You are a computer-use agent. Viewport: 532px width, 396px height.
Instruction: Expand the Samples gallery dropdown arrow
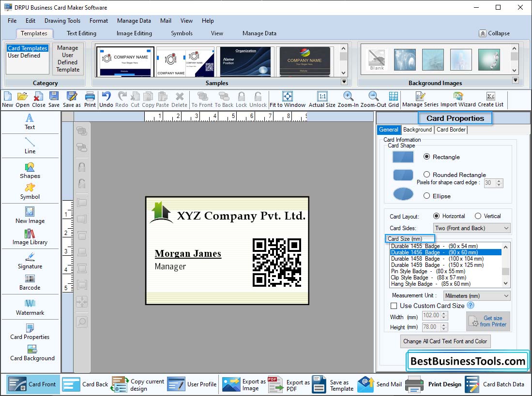tap(344, 82)
